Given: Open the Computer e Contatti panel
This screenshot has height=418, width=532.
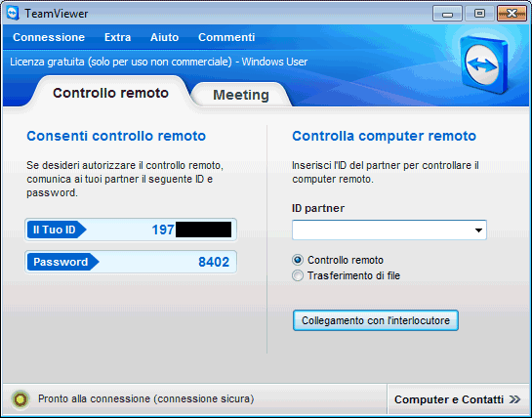Looking at the screenshot, I should click(x=458, y=399).
